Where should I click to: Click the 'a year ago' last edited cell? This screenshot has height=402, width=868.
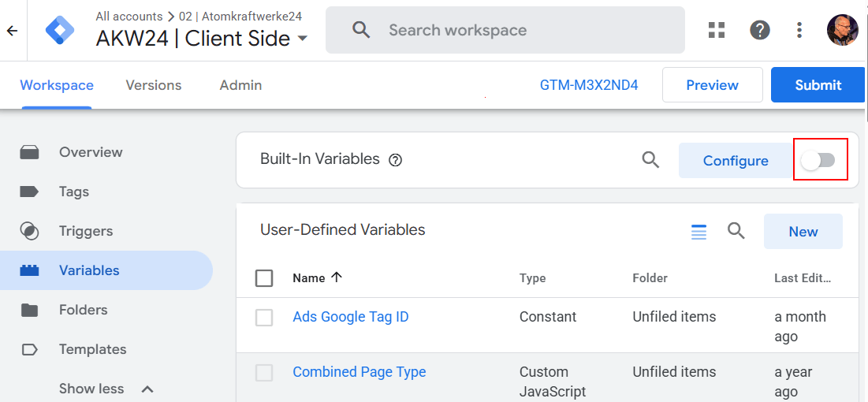pyautogui.click(x=793, y=382)
